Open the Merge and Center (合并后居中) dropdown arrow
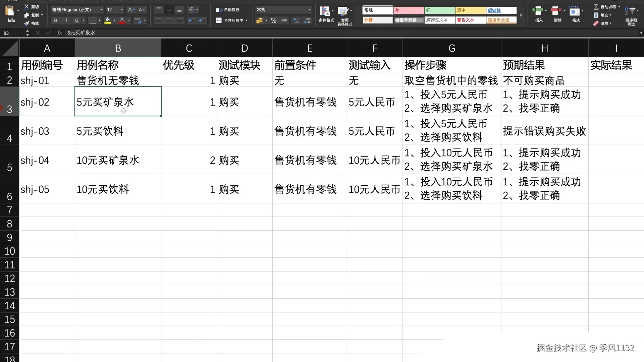The height and width of the screenshot is (362, 644). [x=247, y=21]
